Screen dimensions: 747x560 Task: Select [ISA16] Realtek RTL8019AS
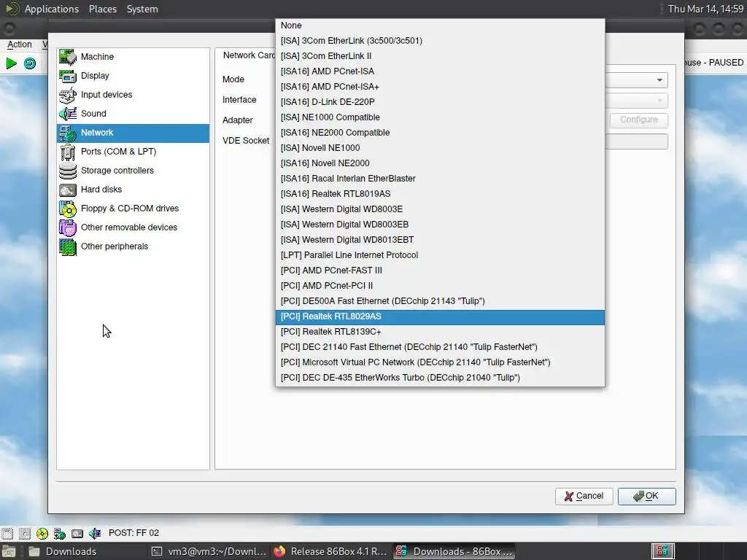tap(440, 194)
